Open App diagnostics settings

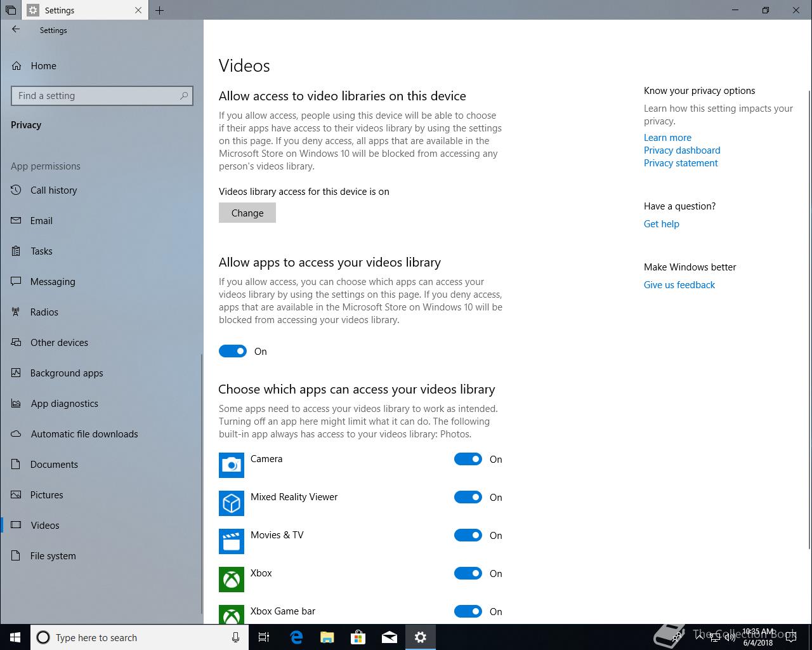pos(101,404)
